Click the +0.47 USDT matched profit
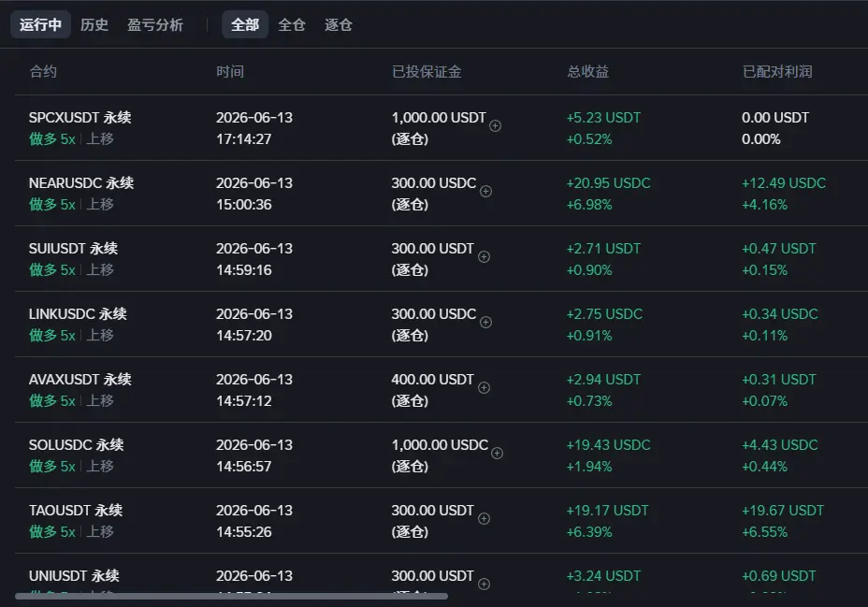868x607 pixels. 779,249
